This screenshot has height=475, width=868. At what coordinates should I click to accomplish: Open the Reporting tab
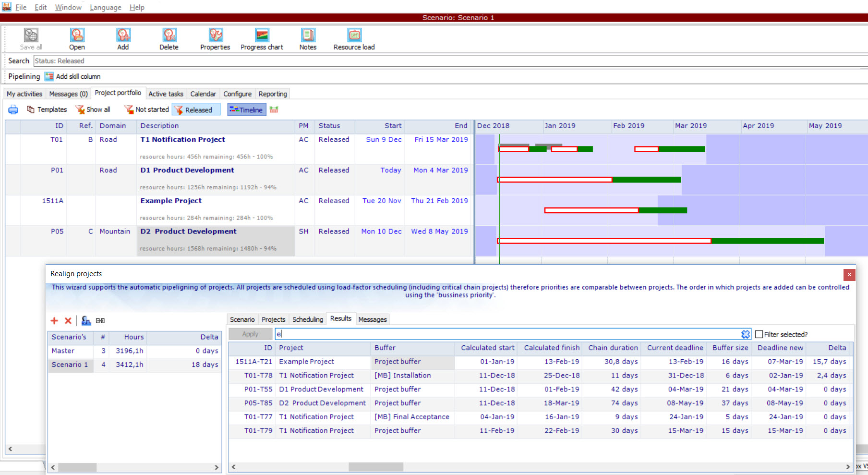click(273, 94)
